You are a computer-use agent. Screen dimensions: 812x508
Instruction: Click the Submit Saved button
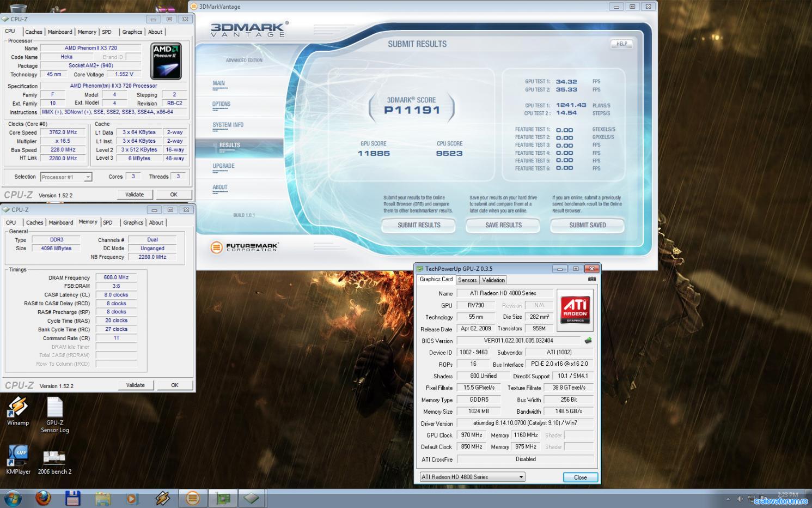(587, 225)
